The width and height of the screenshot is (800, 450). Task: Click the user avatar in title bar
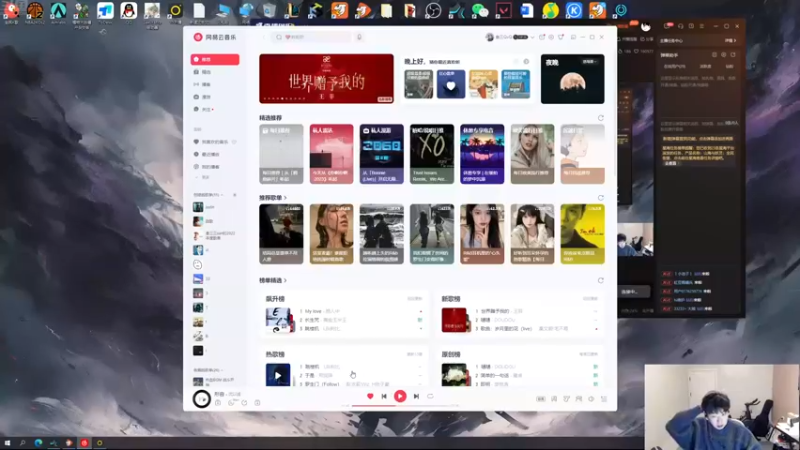(x=490, y=37)
